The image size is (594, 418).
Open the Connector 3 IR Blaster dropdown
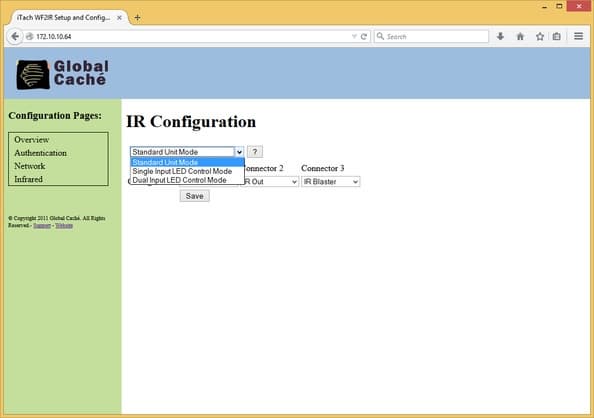[330, 182]
